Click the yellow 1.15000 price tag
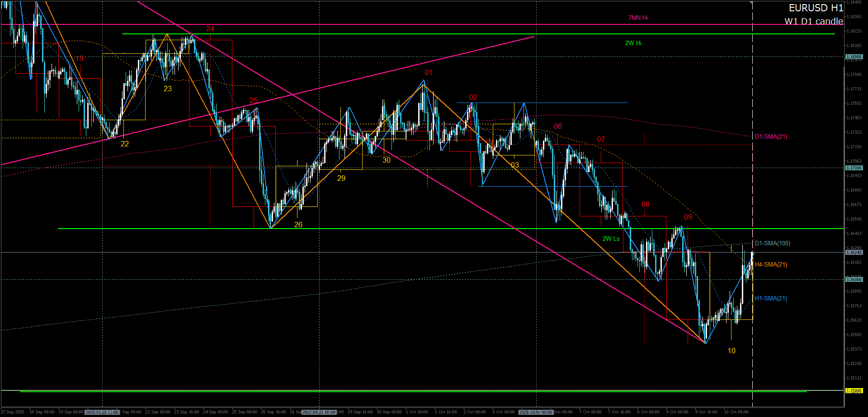Viewport: 868px width, 417px height. click(854, 391)
